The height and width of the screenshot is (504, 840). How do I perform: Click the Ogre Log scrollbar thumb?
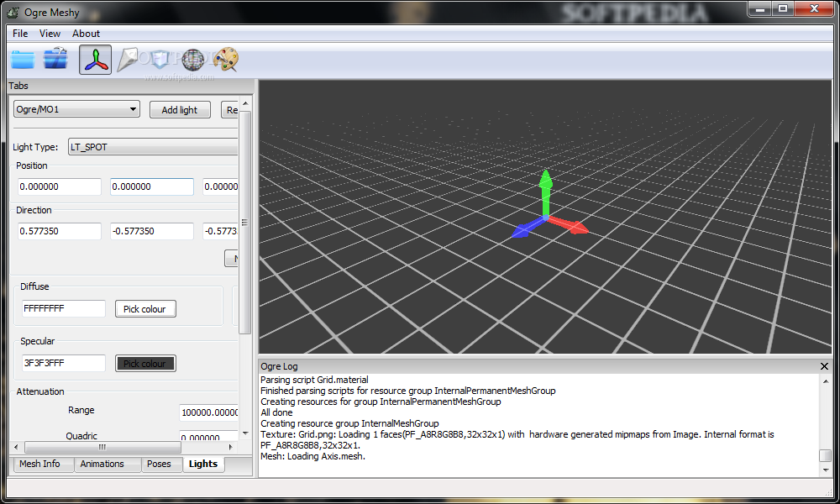(x=826, y=455)
